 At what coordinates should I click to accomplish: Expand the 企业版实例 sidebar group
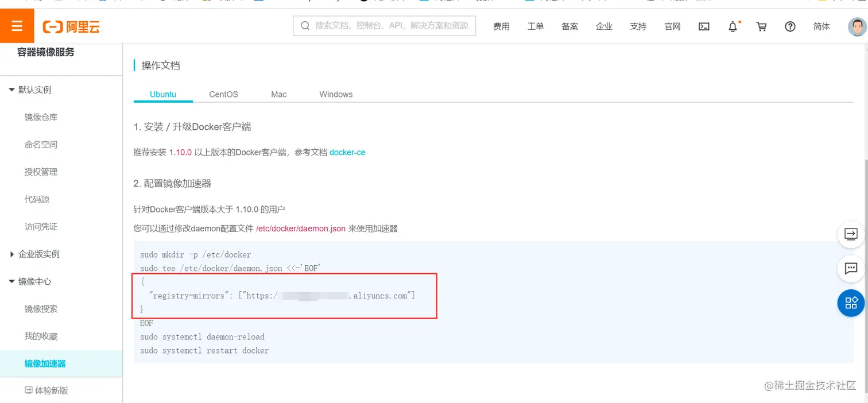[34, 254]
